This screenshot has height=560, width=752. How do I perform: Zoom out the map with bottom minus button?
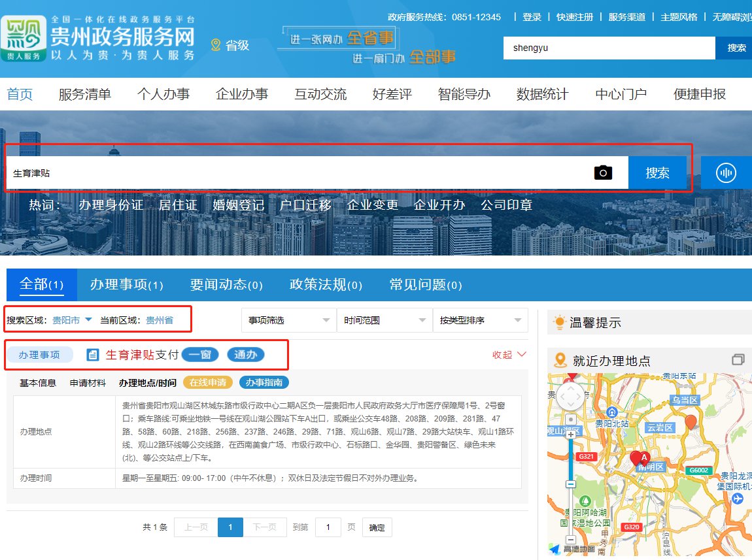(x=571, y=540)
